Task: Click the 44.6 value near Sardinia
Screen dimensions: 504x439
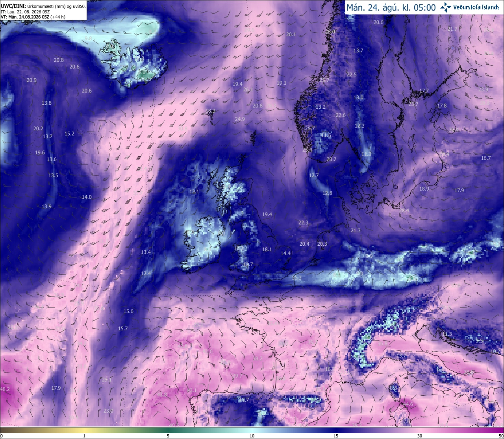Action: coord(408,404)
